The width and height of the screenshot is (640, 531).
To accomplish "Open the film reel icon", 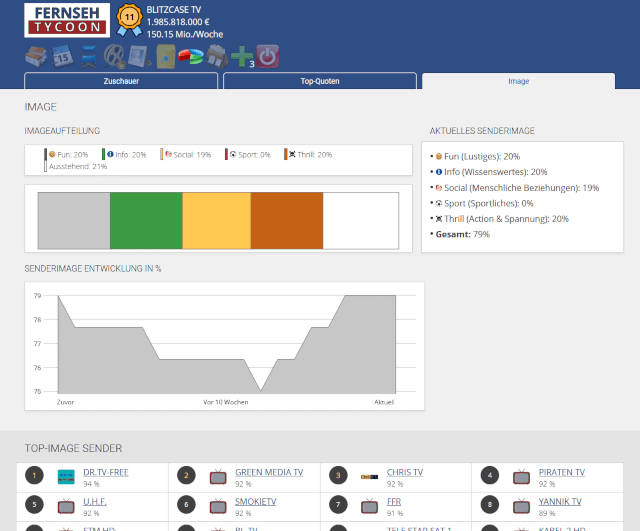I will (x=114, y=56).
